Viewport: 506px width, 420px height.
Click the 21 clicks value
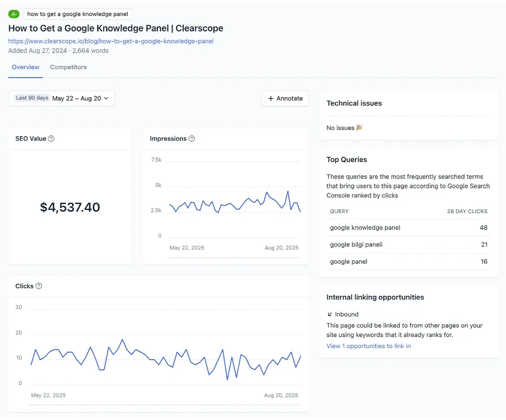pos(484,244)
